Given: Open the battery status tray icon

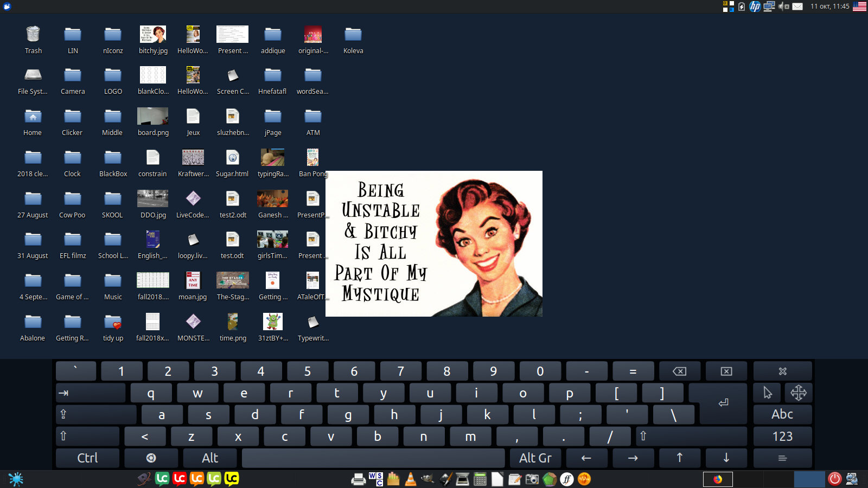Looking at the screenshot, I should tap(742, 7).
